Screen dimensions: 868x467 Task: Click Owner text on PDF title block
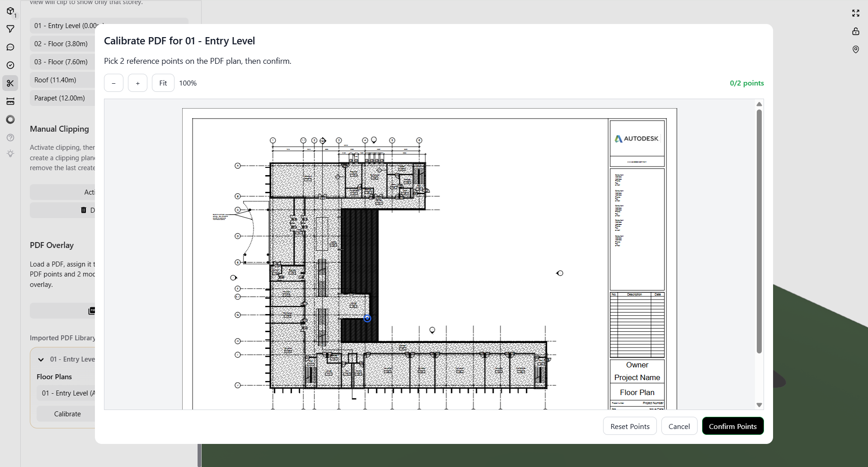637,365
